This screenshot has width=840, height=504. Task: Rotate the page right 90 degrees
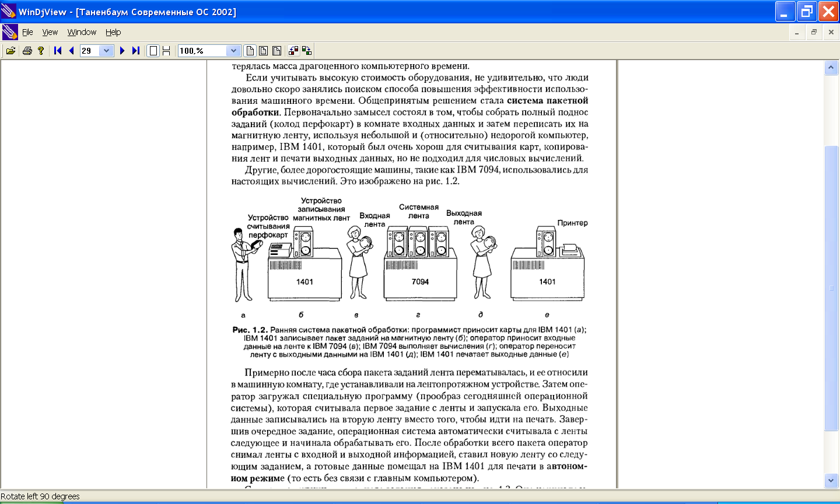pyautogui.click(x=307, y=51)
